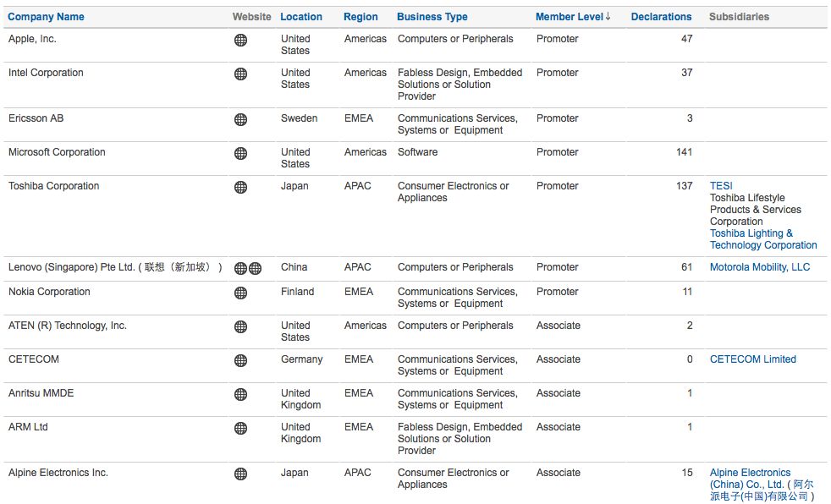The image size is (831, 504).
Task: Open Alpine Electronics website globe icon
Action: point(240,474)
